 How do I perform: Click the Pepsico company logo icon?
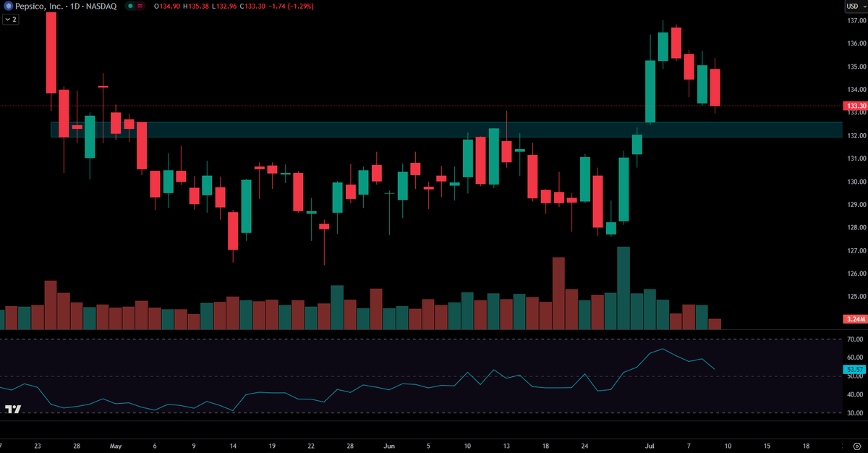[x=7, y=6]
